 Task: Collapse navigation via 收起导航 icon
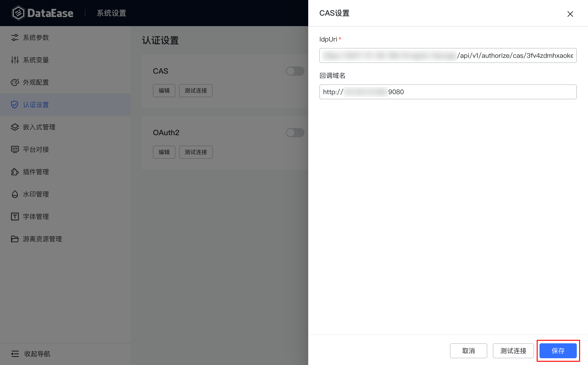(15, 354)
